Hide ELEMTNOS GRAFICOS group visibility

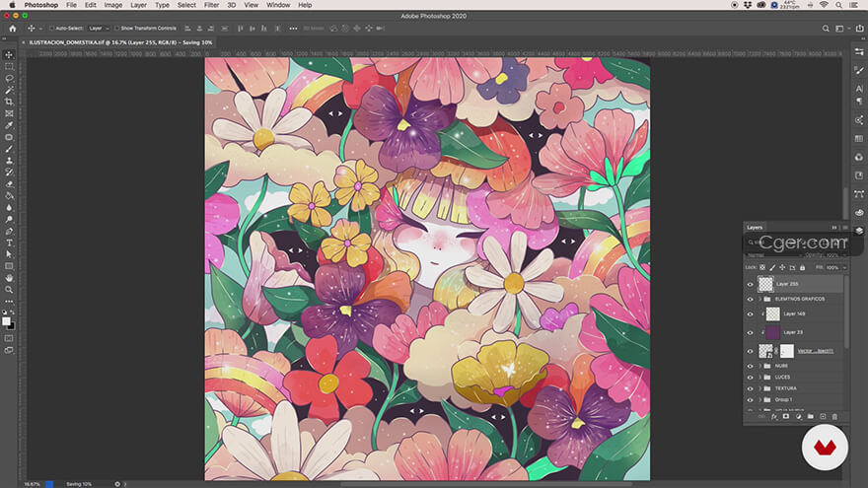pyautogui.click(x=750, y=300)
